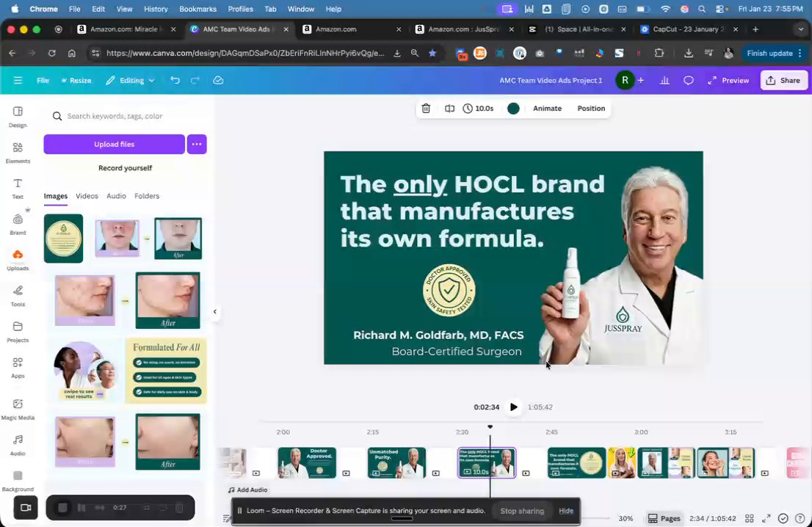Open grid view of pages
Viewport: 812px width, 527px height.
(750, 518)
